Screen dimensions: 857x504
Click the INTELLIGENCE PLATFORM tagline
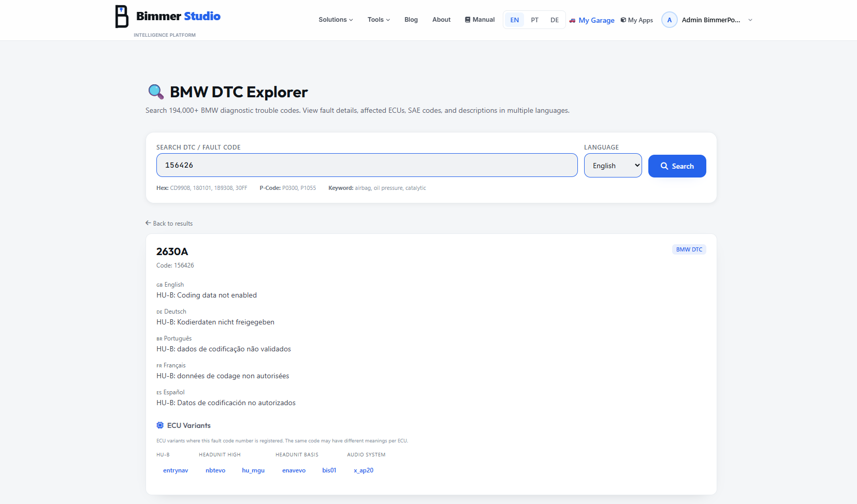(165, 35)
